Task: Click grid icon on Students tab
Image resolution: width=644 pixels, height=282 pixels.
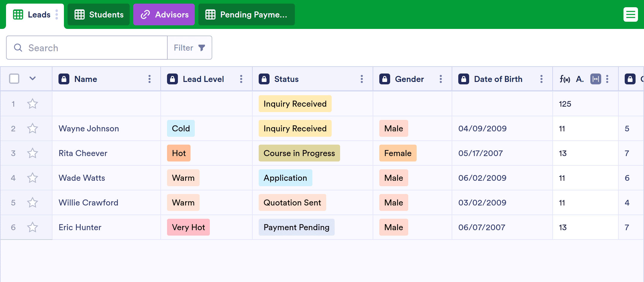Action: click(x=80, y=14)
